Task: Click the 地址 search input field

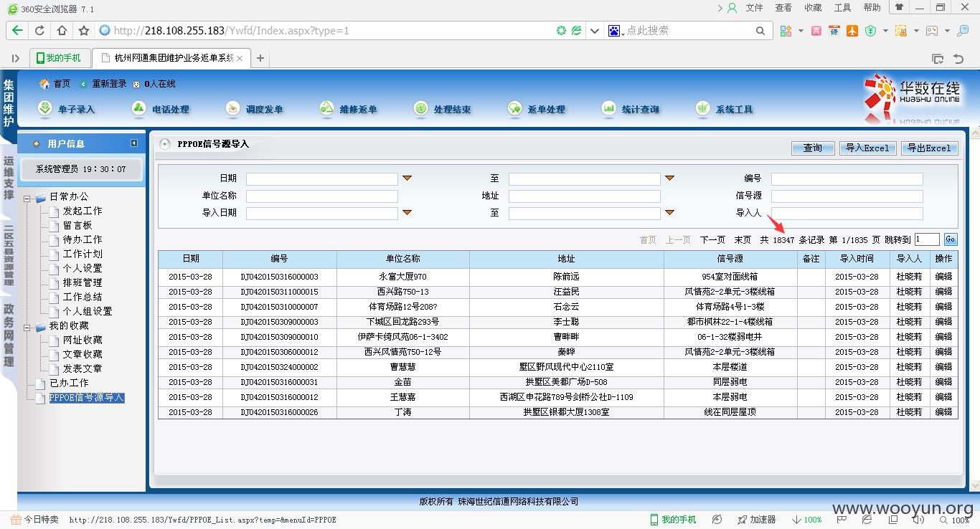Action: coord(584,196)
